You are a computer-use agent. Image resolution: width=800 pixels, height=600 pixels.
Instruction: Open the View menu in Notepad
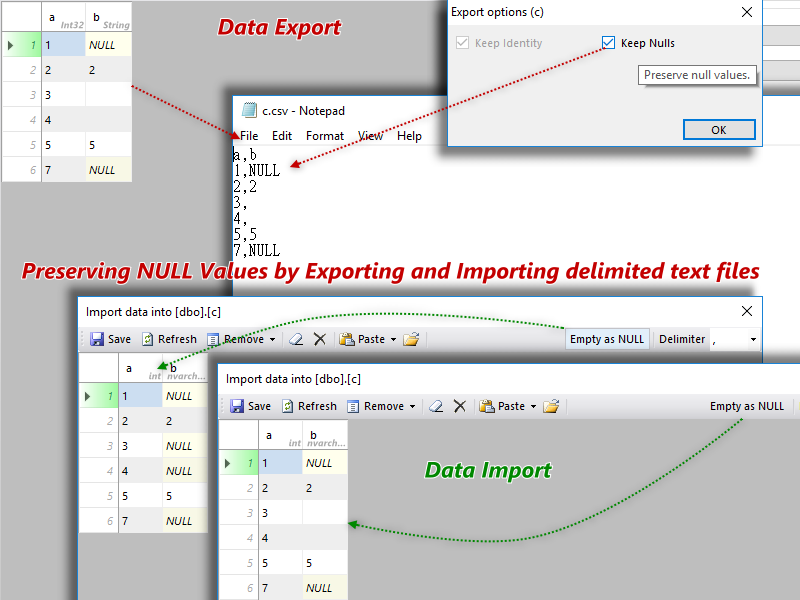(x=370, y=136)
